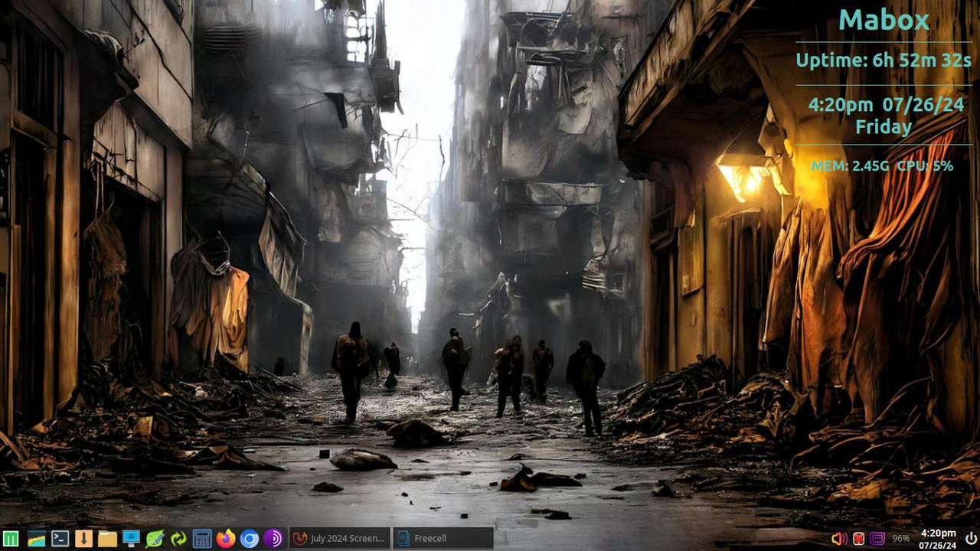980x551 pixels.
Task: Click the purple battery tray icon
Action: pos(877,539)
